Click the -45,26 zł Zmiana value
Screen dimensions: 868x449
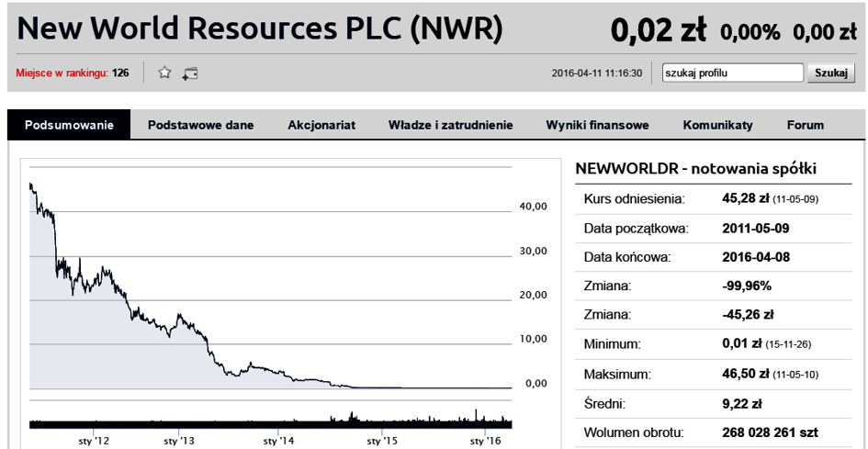coord(748,315)
